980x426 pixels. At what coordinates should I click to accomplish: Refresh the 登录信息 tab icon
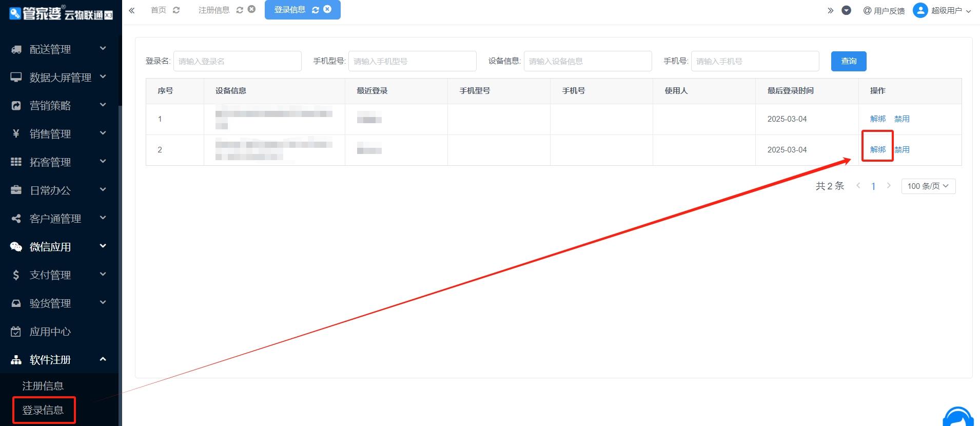[x=316, y=10]
